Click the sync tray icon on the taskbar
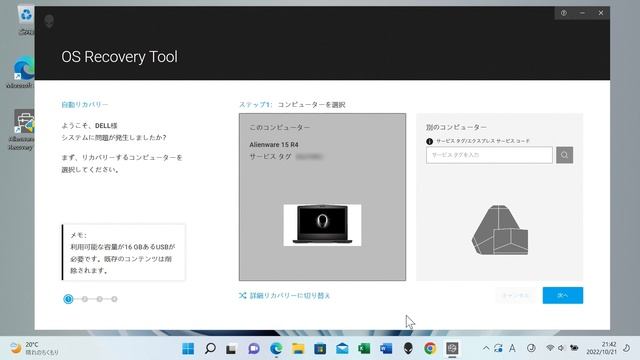 498,349
